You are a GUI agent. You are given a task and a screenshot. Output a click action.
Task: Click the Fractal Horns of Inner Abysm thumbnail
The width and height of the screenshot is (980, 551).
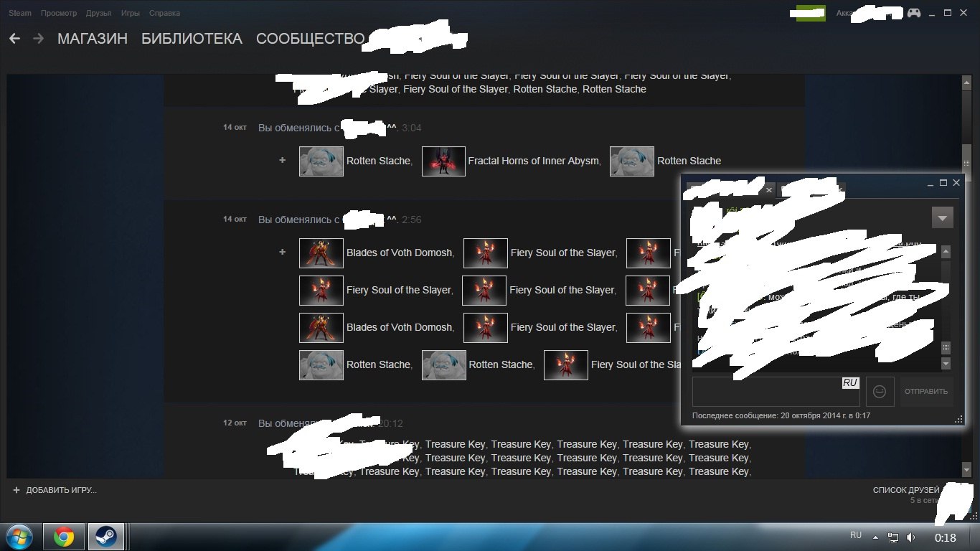(x=444, y=161)
